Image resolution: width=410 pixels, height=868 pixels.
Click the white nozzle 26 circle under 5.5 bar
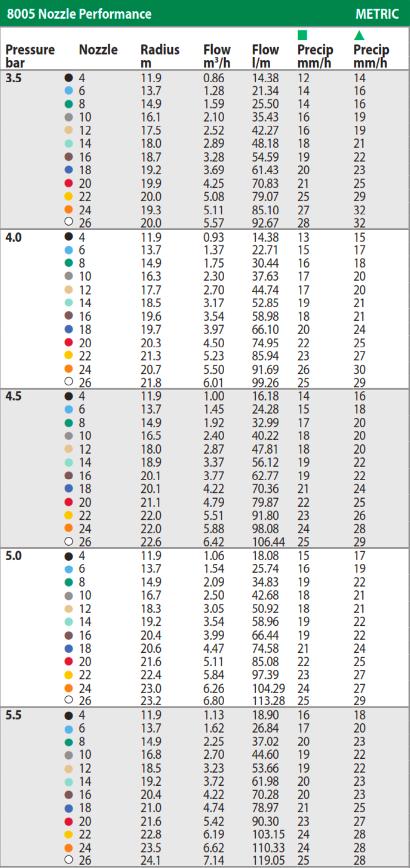[x=68, y=859]
